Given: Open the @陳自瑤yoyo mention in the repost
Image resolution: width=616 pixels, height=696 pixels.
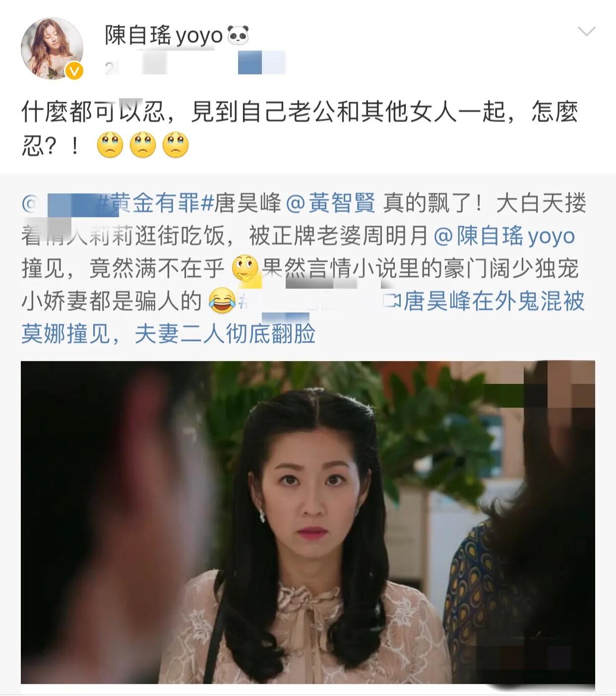Looking at the screenshot, I should coord(504,236).
